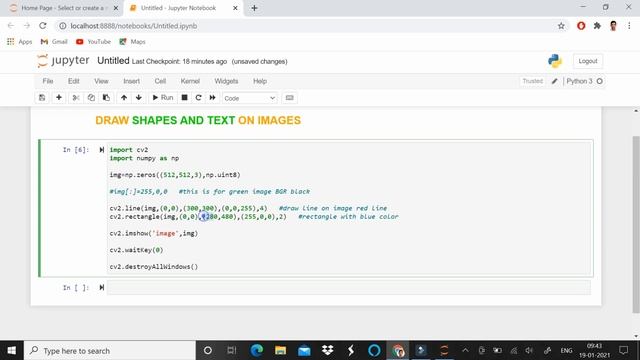Click the Run button in the toolbar
The image size is (640, 360).
(163, 98)
